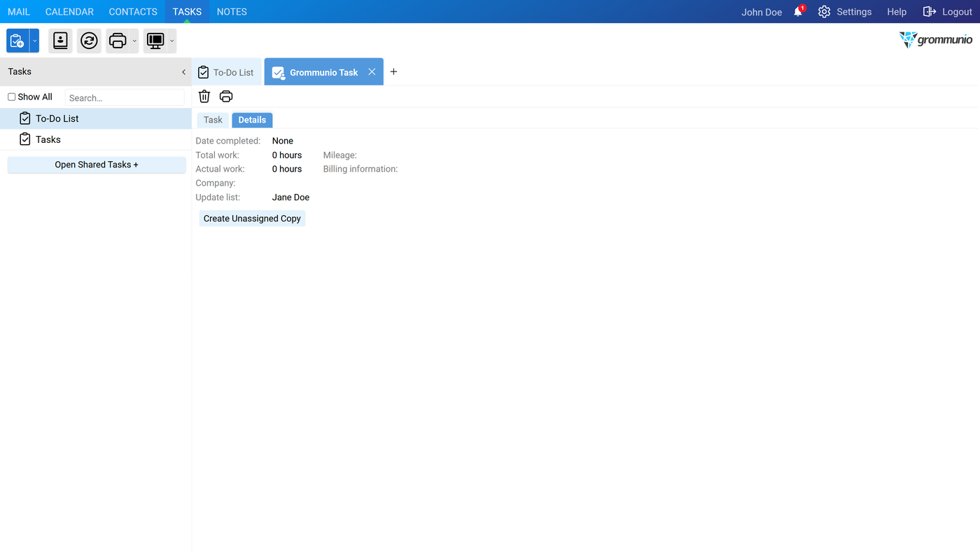The width and height of the screenshot is (980, 552).
Task: Select the Details sub-tab
Action: click(x=252, y=120)
